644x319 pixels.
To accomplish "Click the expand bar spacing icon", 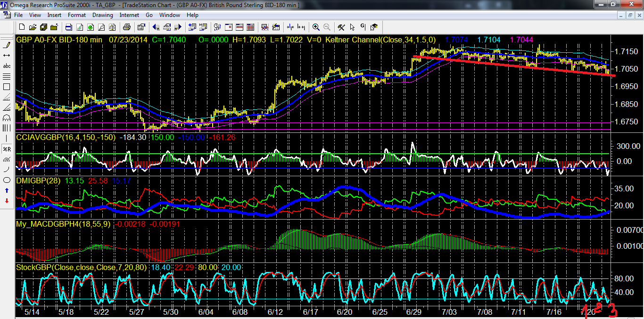I will point(301,27).
